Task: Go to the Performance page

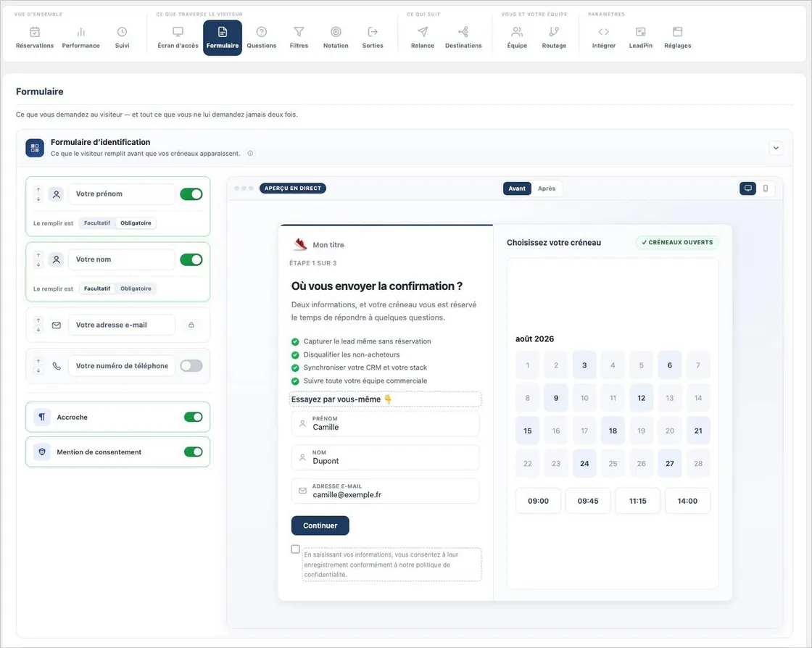Action: pos(80,38)
